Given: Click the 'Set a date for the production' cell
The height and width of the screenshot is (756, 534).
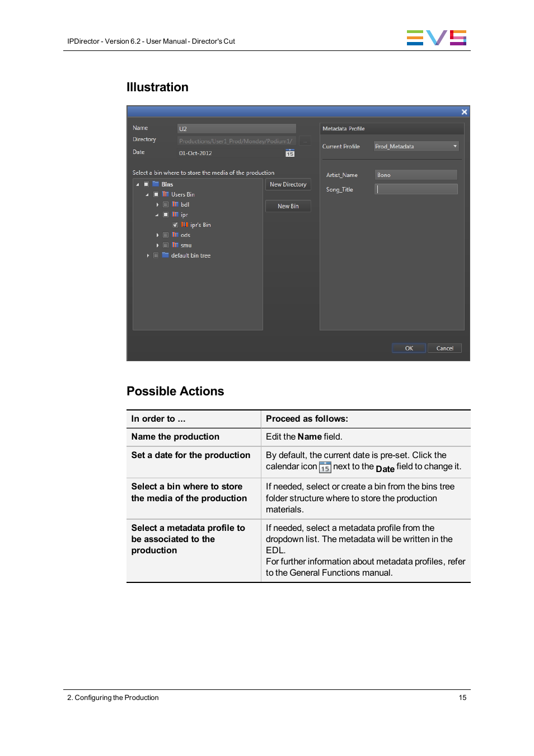Looking at the screenshot, I should tap(194, 461).
